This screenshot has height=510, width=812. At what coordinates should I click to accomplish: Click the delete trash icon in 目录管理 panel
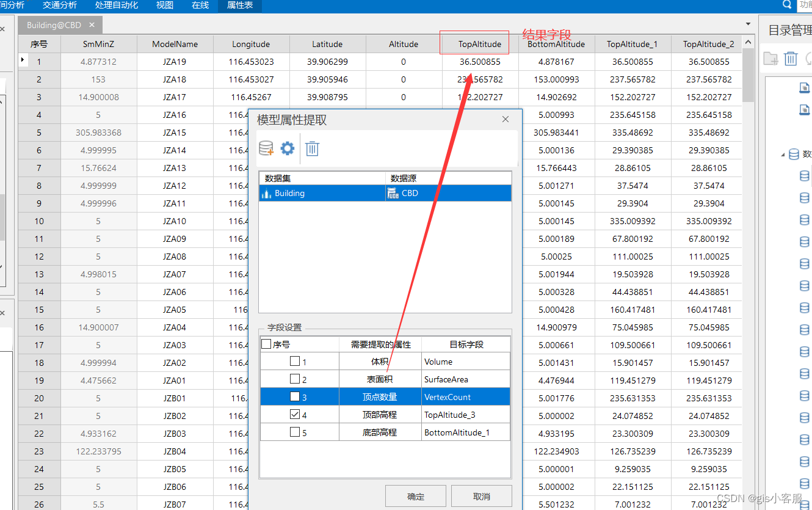[x=791, y=58]
